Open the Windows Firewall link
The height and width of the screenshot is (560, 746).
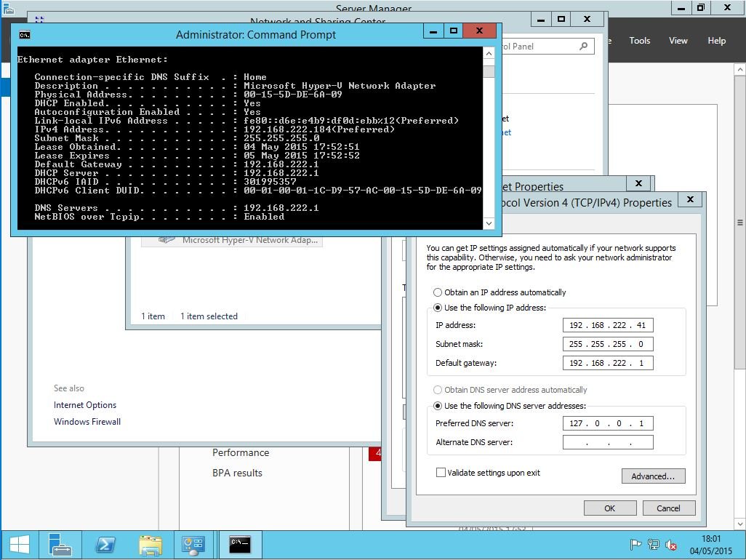click(x=87, y=422)
